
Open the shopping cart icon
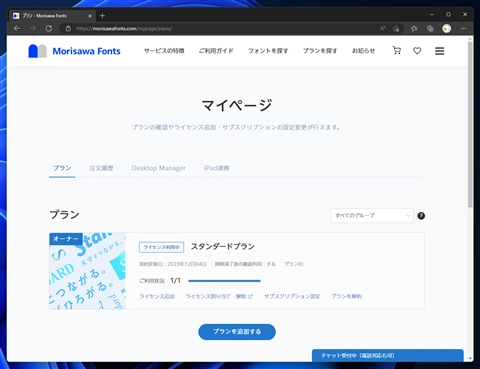[396, 51]
